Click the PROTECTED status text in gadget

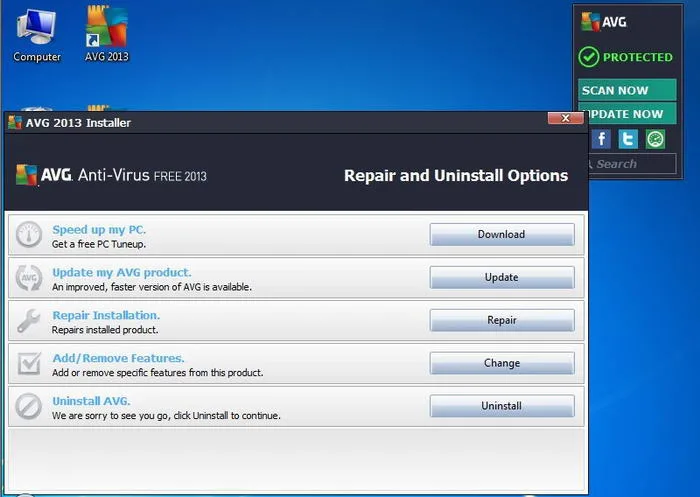(638, 57)
